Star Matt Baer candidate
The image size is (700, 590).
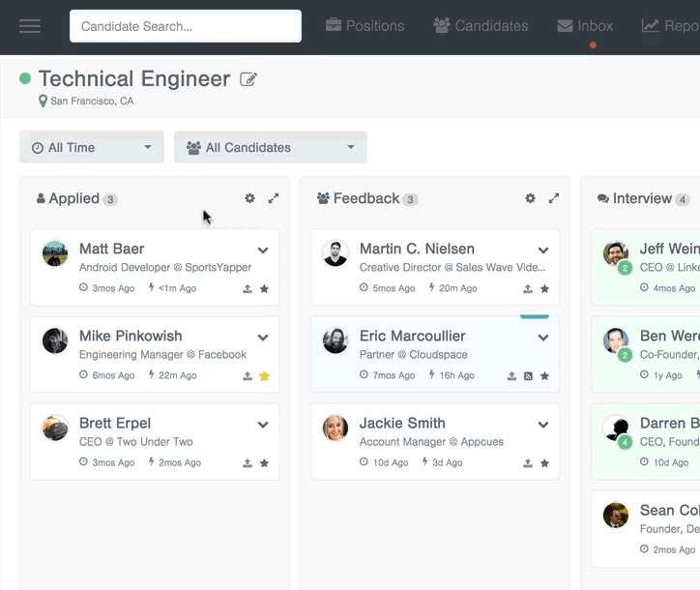coord(264,288)
